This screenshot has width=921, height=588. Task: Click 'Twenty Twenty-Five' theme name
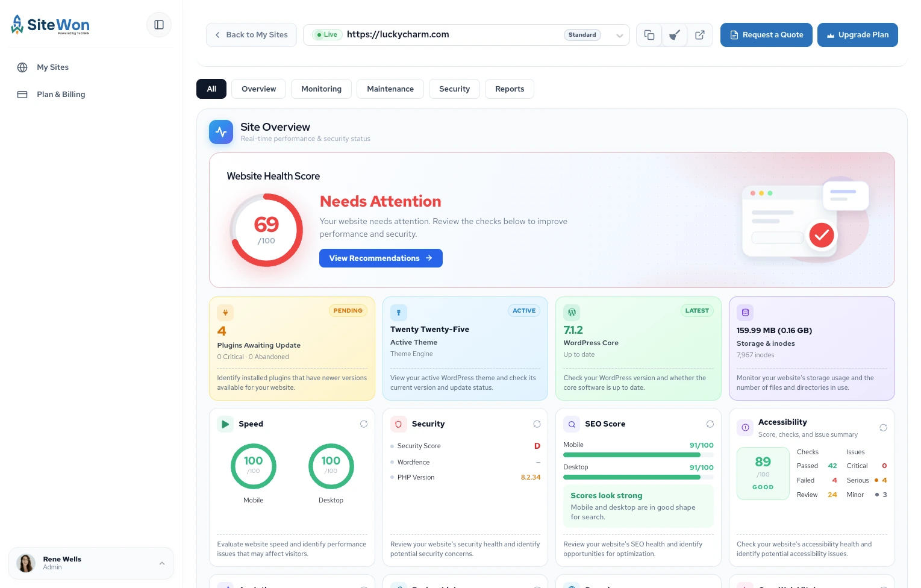tap(429, 330)
